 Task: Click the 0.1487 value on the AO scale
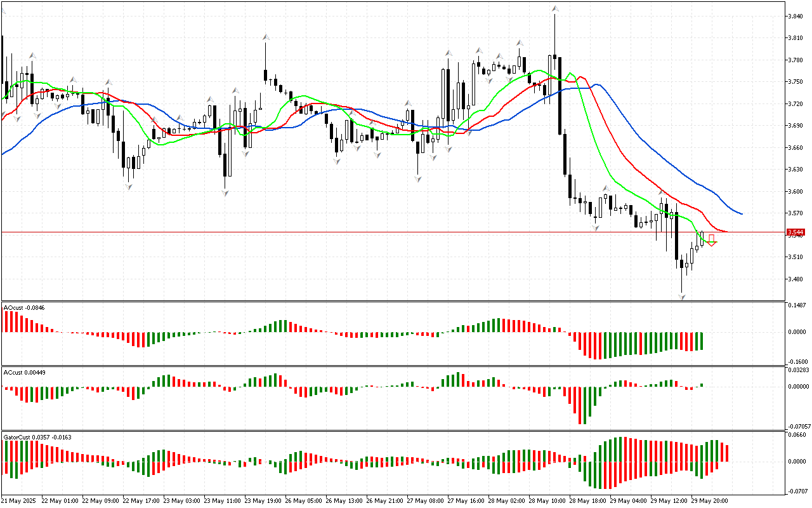click(797, 305)
